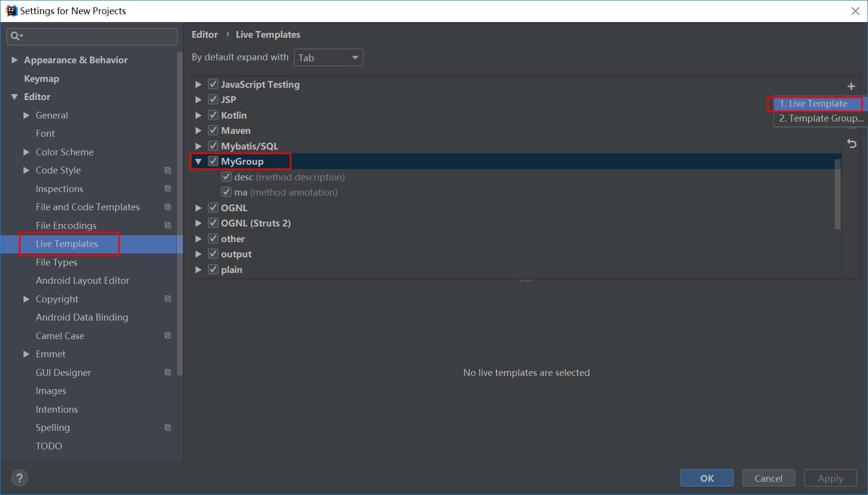This screenshot has height=495, width=868.
Task: Open the expand-with Tab dropdown
Action: [328, 57]
